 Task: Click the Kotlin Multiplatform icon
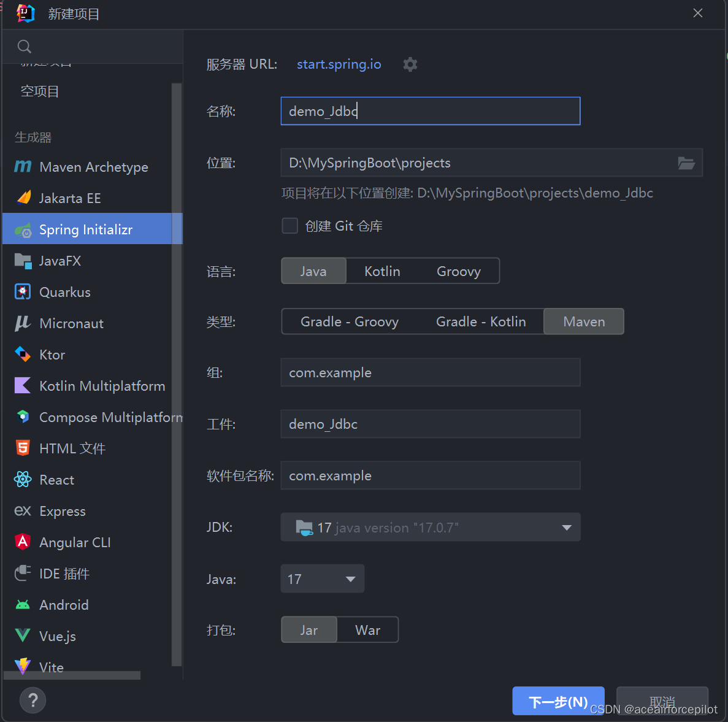click(x=23, y=386)
